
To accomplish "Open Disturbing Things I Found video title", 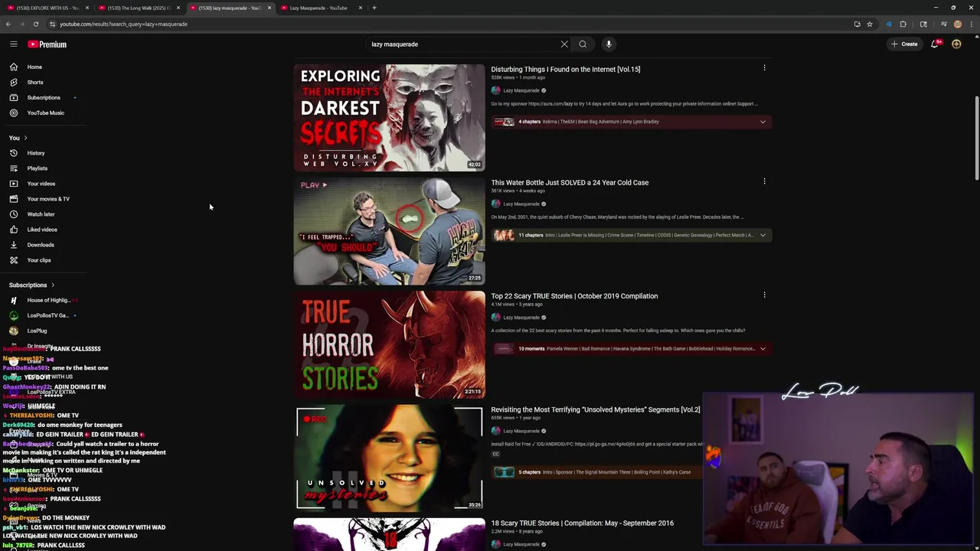I will (x=565, y=69).
